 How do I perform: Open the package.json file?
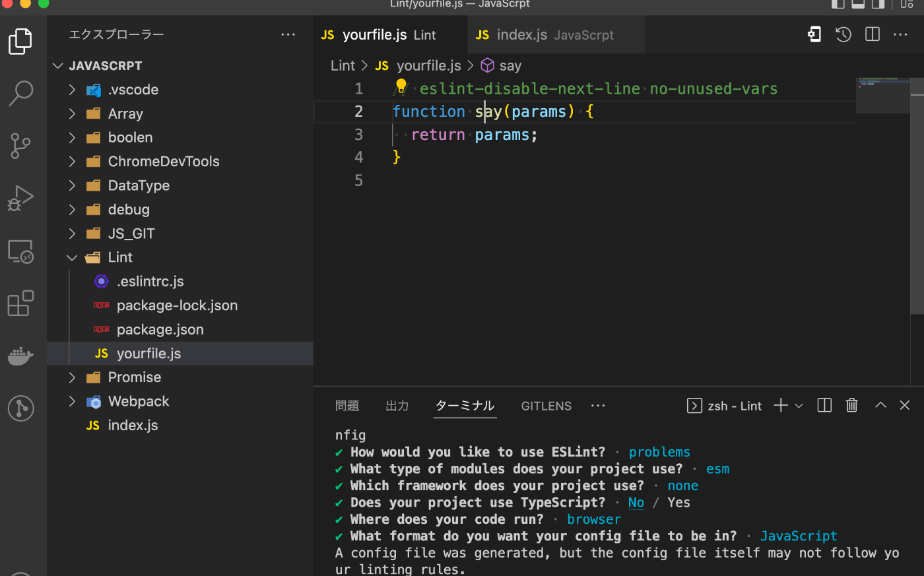[x=180, y=329]
